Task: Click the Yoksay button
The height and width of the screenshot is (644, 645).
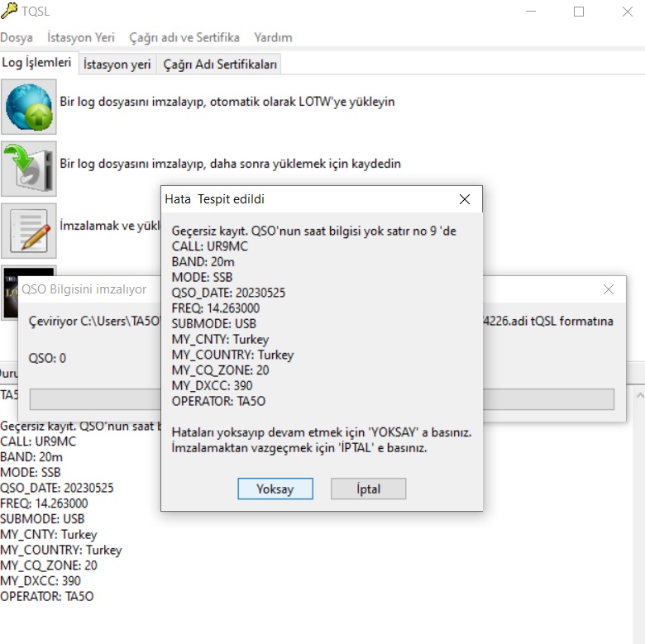Action: (x=275, y=489)
